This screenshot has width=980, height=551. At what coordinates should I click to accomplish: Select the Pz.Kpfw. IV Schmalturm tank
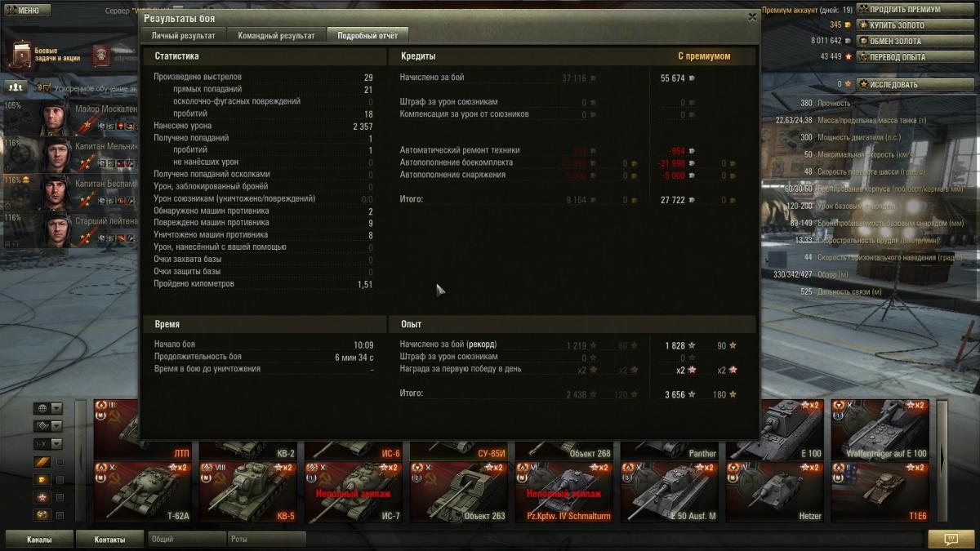[x=563, y=492]
